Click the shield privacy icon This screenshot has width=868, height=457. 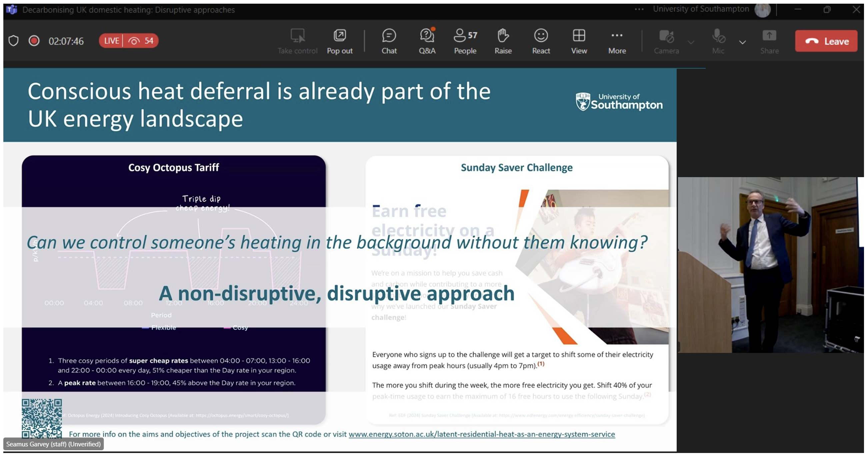click(13, 41)
